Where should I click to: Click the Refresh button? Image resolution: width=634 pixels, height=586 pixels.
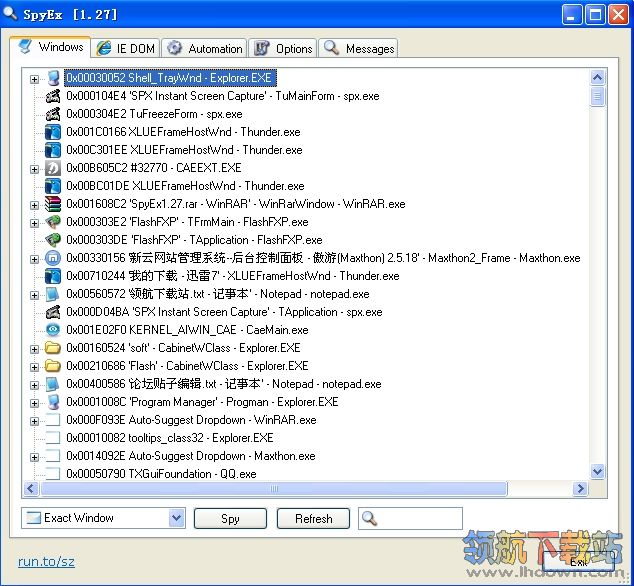[x=313, y=518]
